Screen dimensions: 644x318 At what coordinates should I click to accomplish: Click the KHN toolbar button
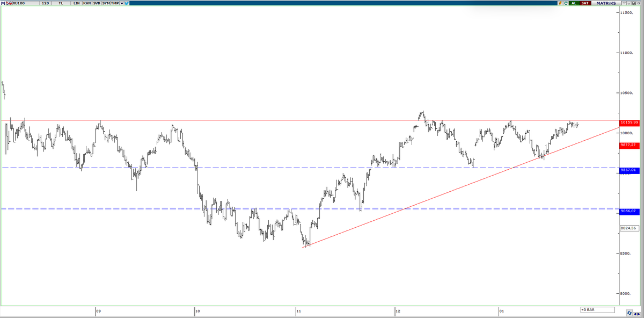[x=87, y=3]
